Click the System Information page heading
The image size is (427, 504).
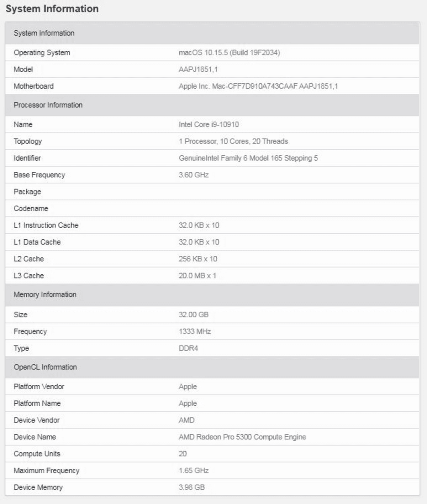click(52, 9)
